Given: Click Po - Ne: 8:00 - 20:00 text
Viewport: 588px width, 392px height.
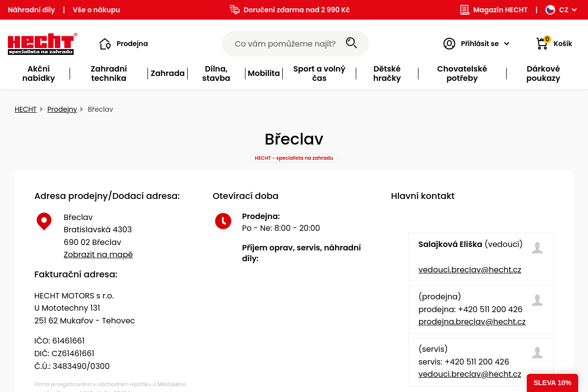Looking at the screenshot, I should point(281,228).
